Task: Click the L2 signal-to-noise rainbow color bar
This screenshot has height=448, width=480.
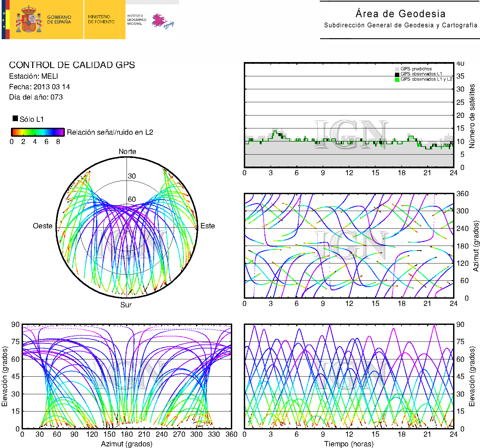Action: point(38,132)
